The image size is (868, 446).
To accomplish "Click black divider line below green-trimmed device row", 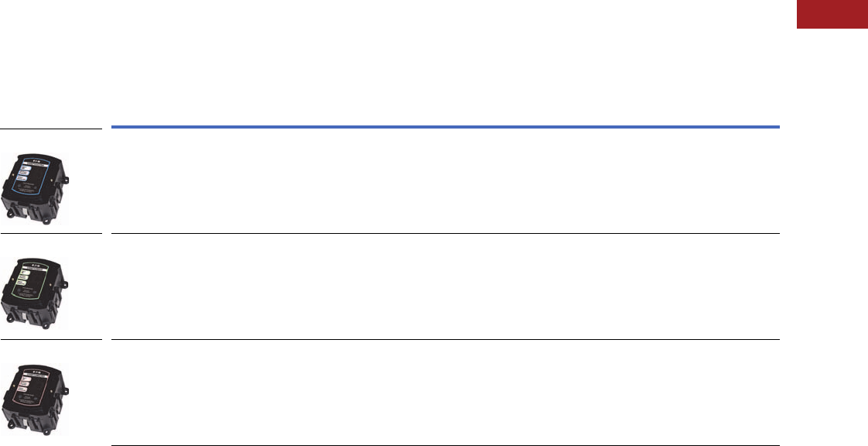I will [x=445, y=339].
